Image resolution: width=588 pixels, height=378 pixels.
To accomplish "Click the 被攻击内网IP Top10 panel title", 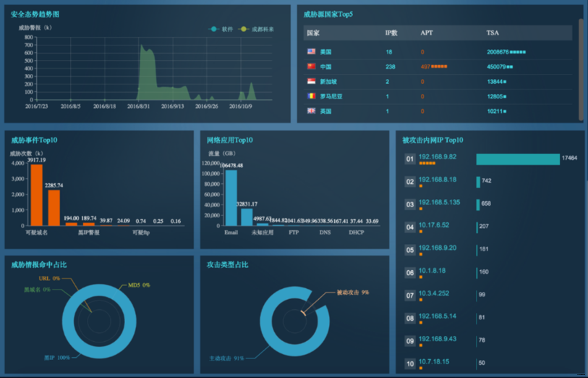I will pyautogui.click(x=433, y=140).
